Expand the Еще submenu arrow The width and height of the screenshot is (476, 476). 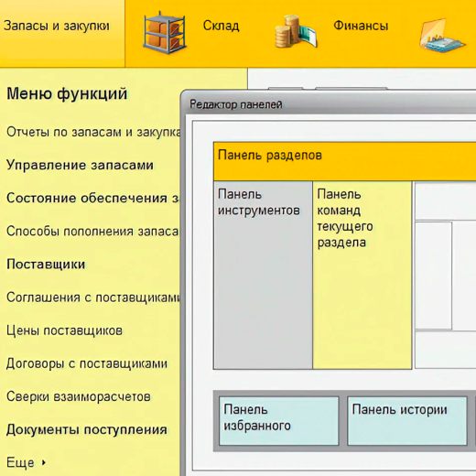44,462
